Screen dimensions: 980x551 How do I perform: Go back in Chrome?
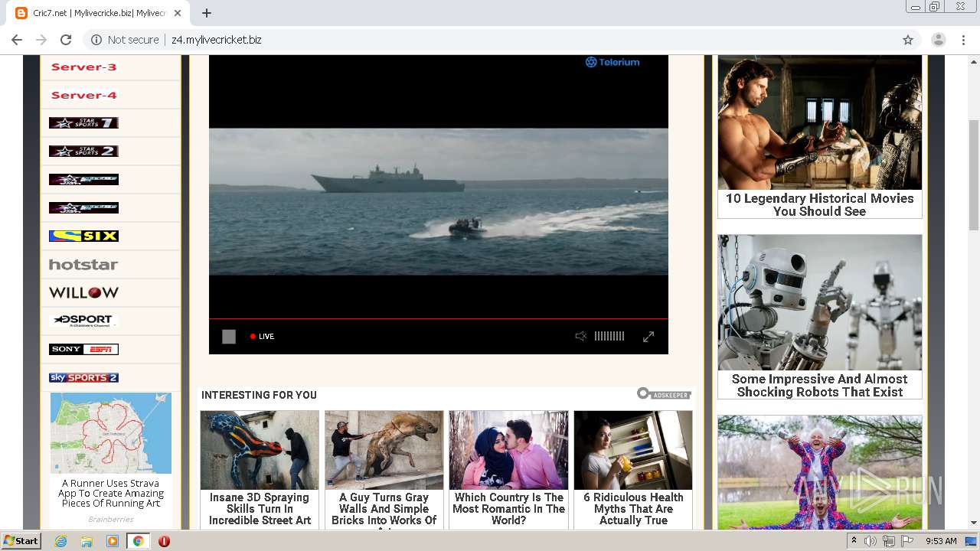coord(17,40)
